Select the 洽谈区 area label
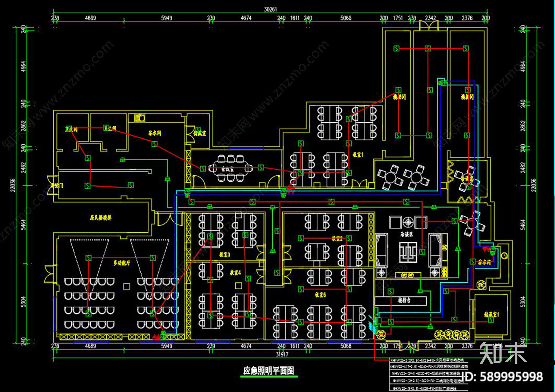Screen dimensions: 555x392 pyautogui.click(x=406, y=234)
